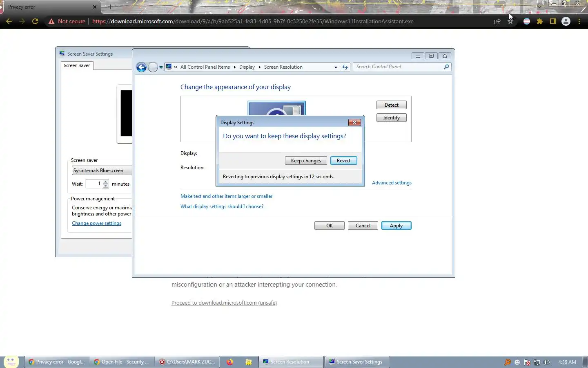Image resolution: width=588 pixels, height=368 pixels.
Task: Click the 4:36 AM clock
Action: coord(567,362)
